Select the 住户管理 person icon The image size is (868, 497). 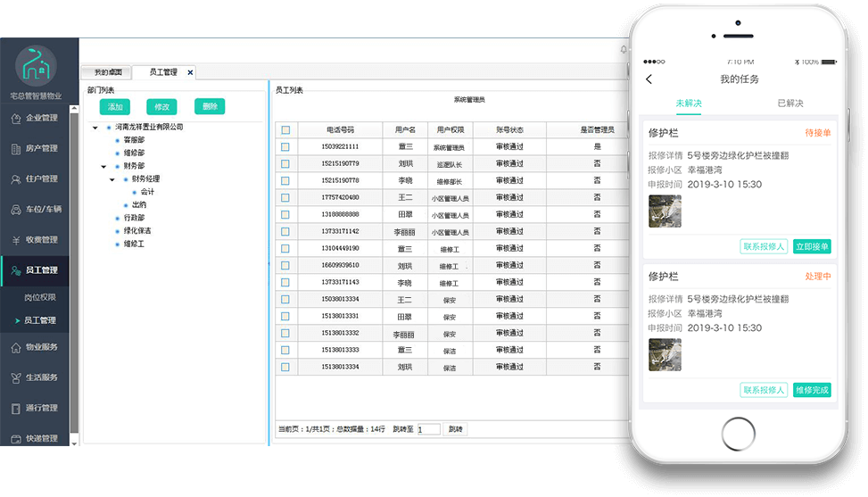(x=15, y=178)
